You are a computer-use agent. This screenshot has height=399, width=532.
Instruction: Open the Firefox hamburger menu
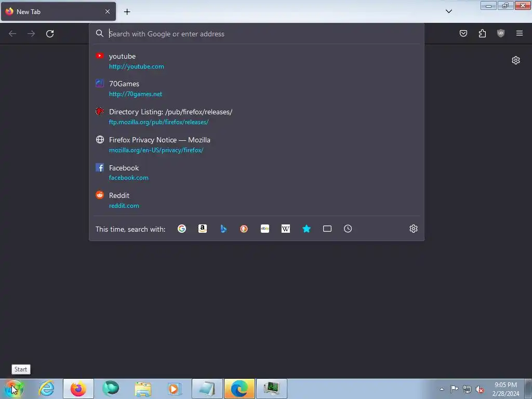click(519, 33)
